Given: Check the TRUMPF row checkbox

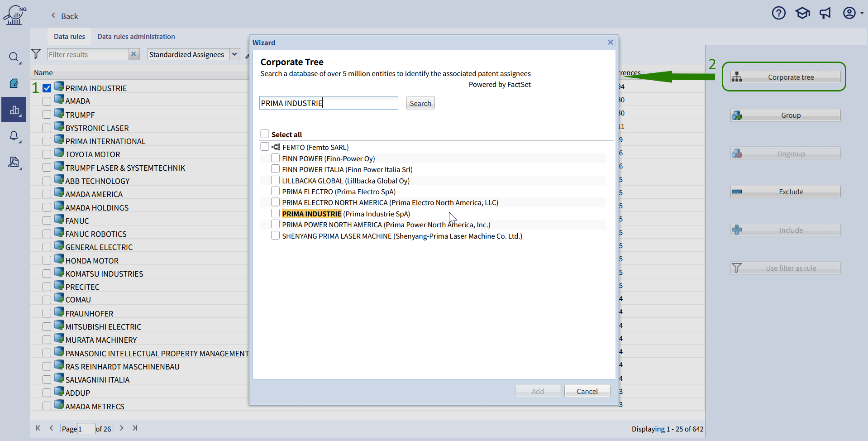Looking at the screenshot, I should click(x=47, y=115).
